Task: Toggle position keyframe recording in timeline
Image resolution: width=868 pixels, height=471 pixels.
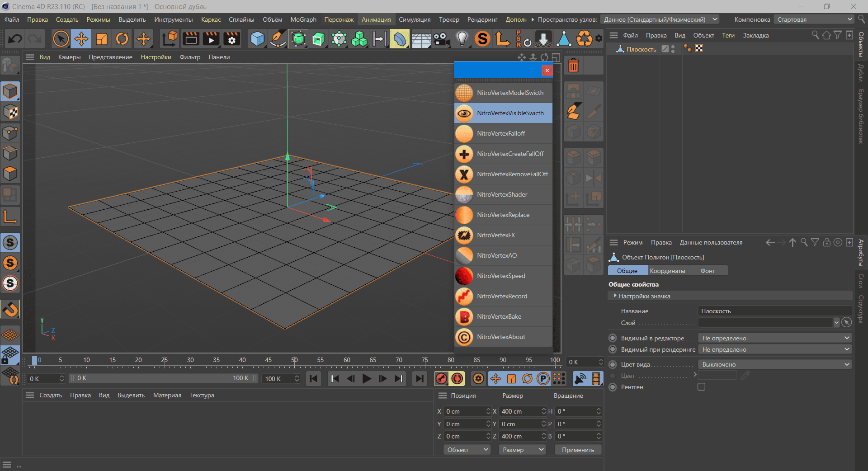Action: 495,379
